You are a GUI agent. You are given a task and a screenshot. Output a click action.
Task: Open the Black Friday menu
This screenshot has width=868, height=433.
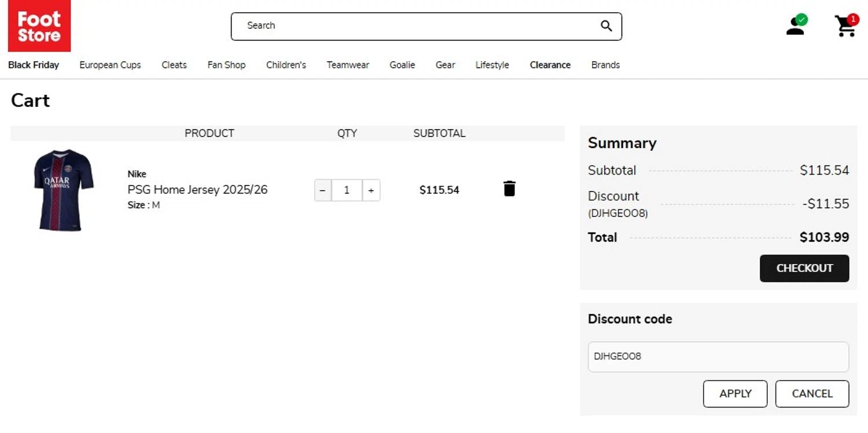(34, 65)
